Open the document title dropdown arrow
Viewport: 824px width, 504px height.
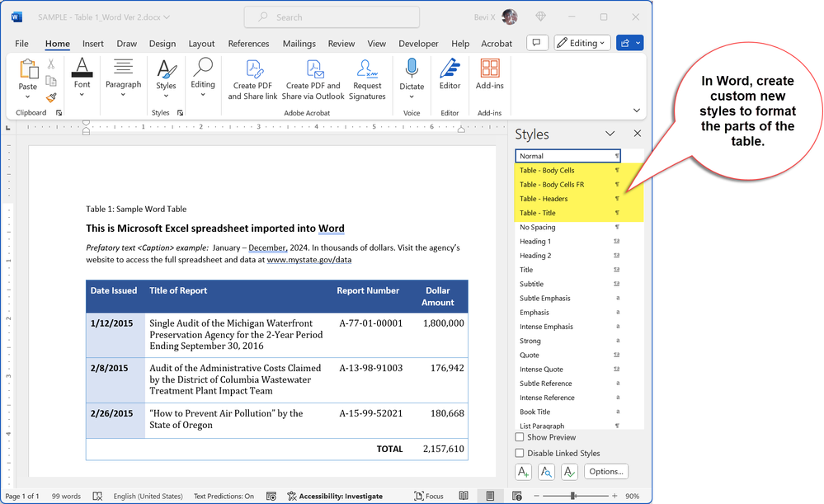click(x=167, y=17)
